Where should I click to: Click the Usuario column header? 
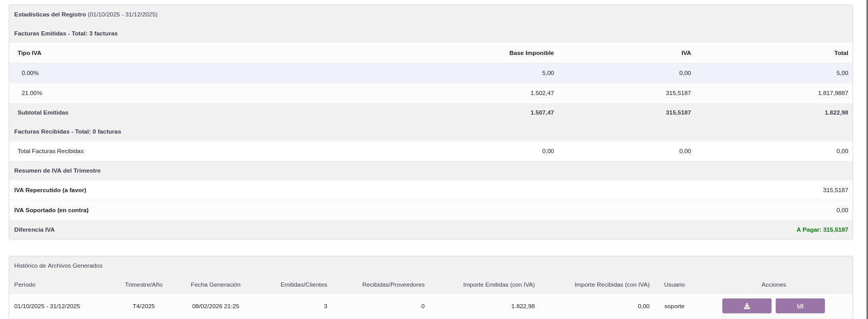pyautogui.click(x=674, y=285)
